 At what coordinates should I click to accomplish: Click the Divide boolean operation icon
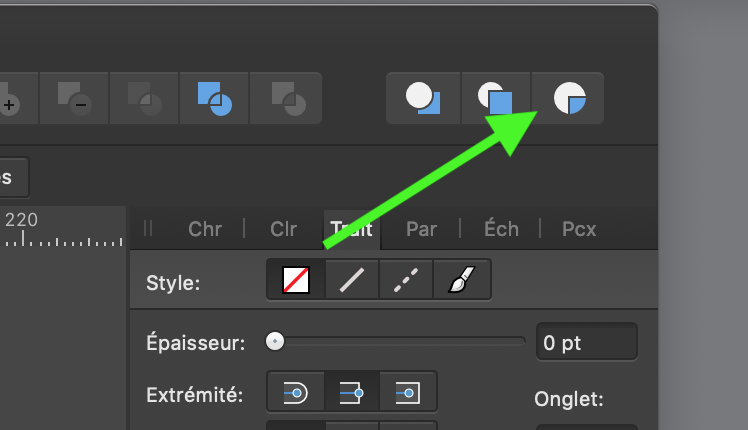(286, 98)
